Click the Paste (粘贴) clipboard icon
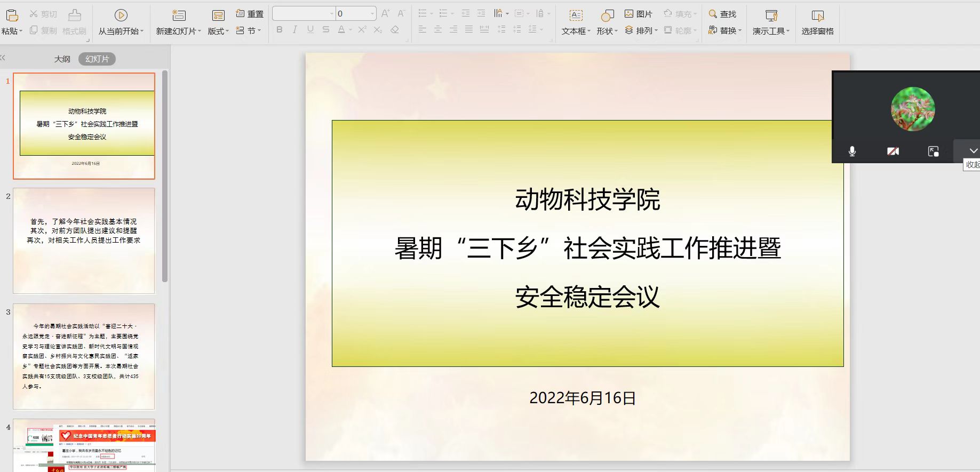This screenshot has height=472, width=980. pyautogui.click(x=12, y=15)
